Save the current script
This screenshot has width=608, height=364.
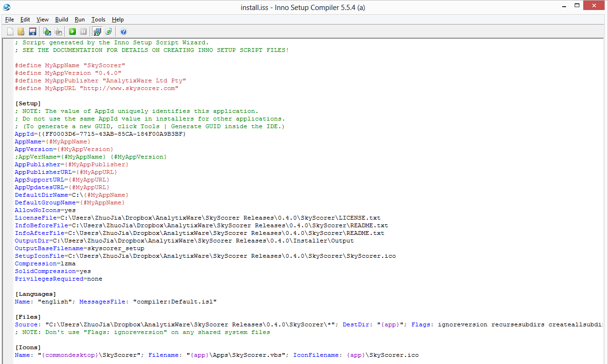(32, 31)
